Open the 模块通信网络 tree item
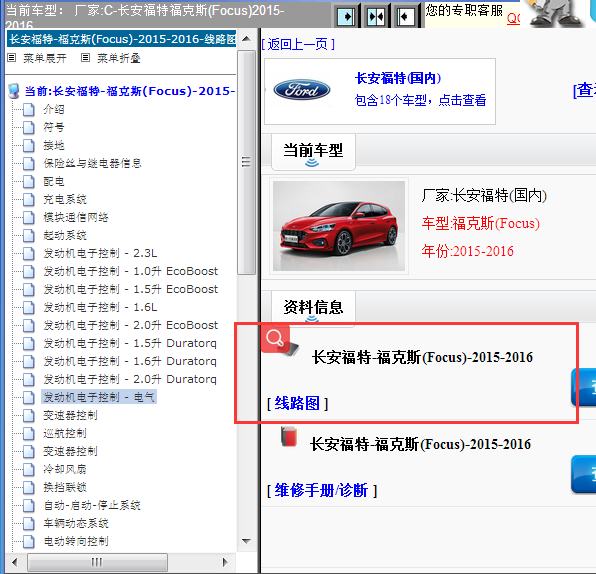Screen dimensions: 596x574 (x=76, y=217)
